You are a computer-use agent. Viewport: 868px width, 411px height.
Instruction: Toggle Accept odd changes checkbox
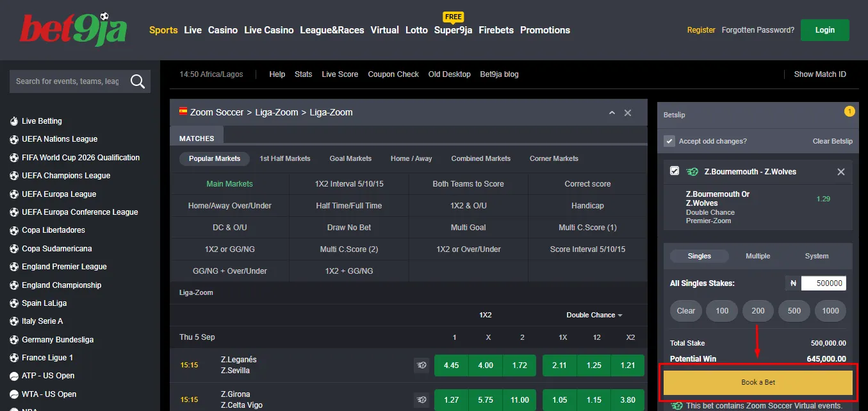point(669,141)
